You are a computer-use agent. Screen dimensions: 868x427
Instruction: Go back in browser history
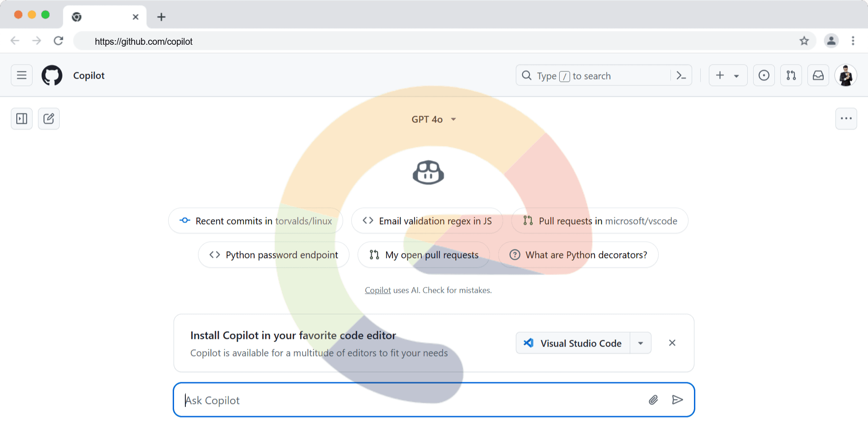pyautogui.click(x=15, y=41)
